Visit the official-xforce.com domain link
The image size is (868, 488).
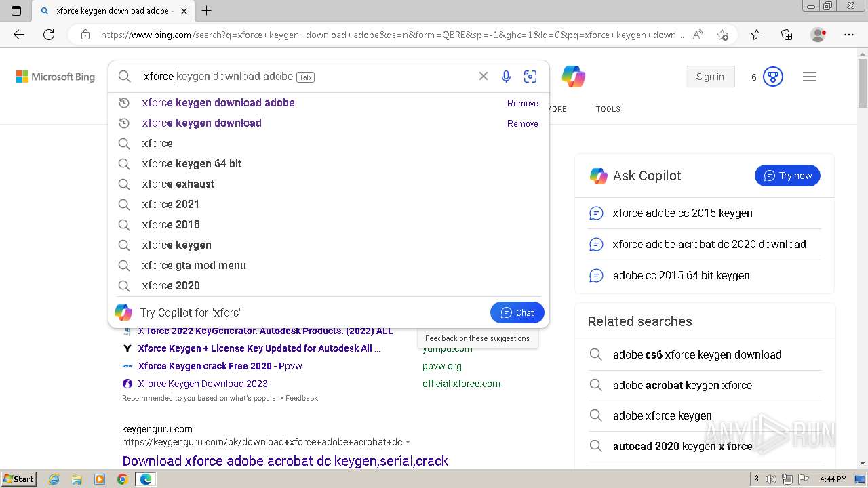coord(461,384)
